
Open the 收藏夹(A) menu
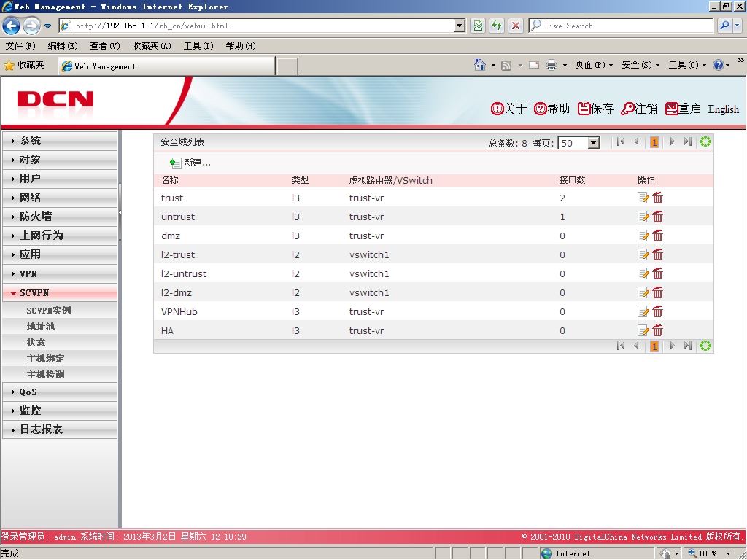pos(152,46)
